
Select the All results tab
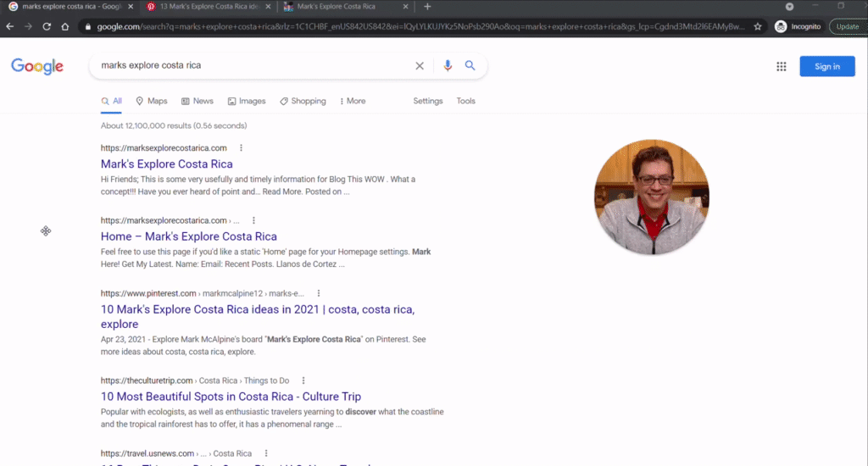coord(111,102)
